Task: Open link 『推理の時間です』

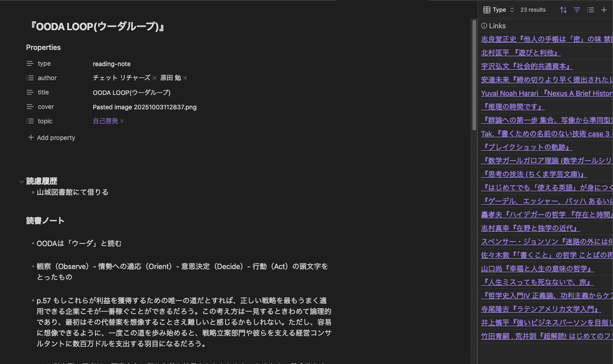Action: (x=513, y=107)
